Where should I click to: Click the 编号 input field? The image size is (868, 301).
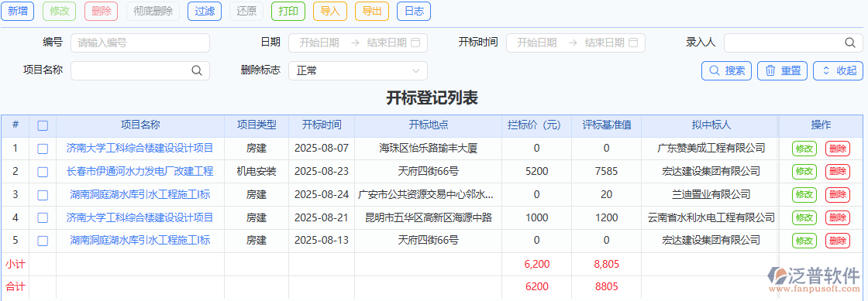(x=140, y=43)
